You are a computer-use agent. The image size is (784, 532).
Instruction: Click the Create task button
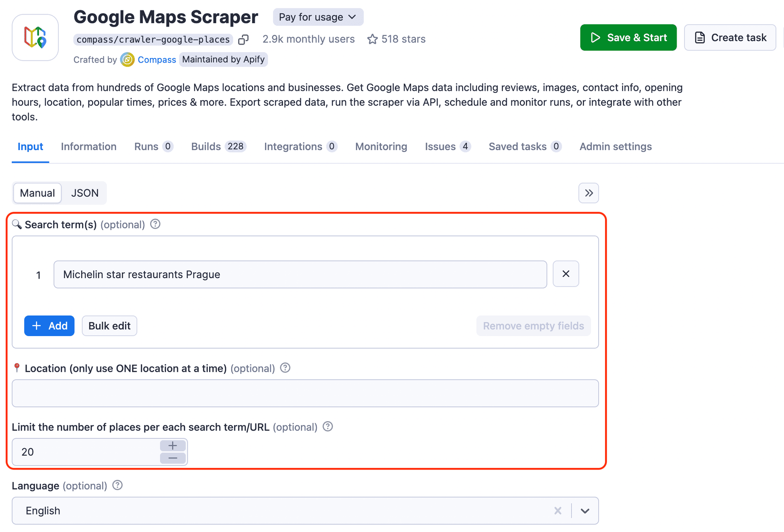(x=730, y=38)
